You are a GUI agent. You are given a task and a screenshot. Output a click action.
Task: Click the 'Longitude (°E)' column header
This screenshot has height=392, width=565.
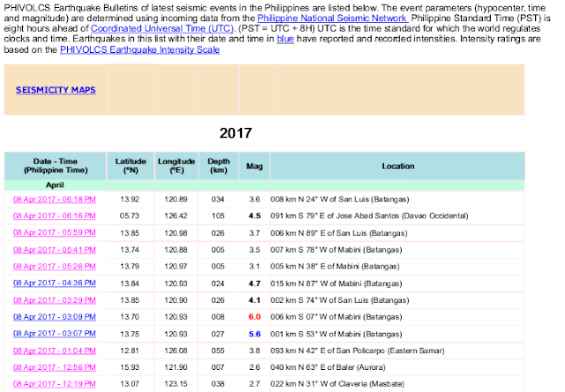click(177, 166)
